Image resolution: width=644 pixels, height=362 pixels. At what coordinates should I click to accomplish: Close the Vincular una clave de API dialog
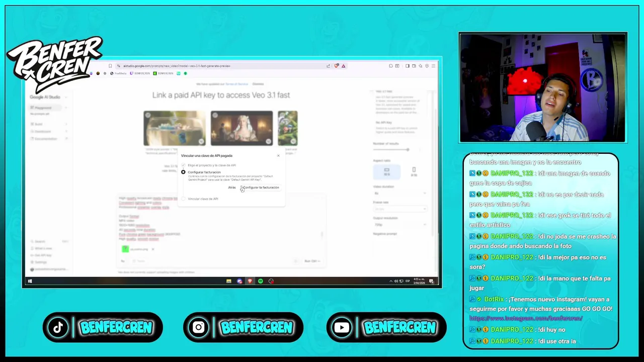(x=278, y=155)
